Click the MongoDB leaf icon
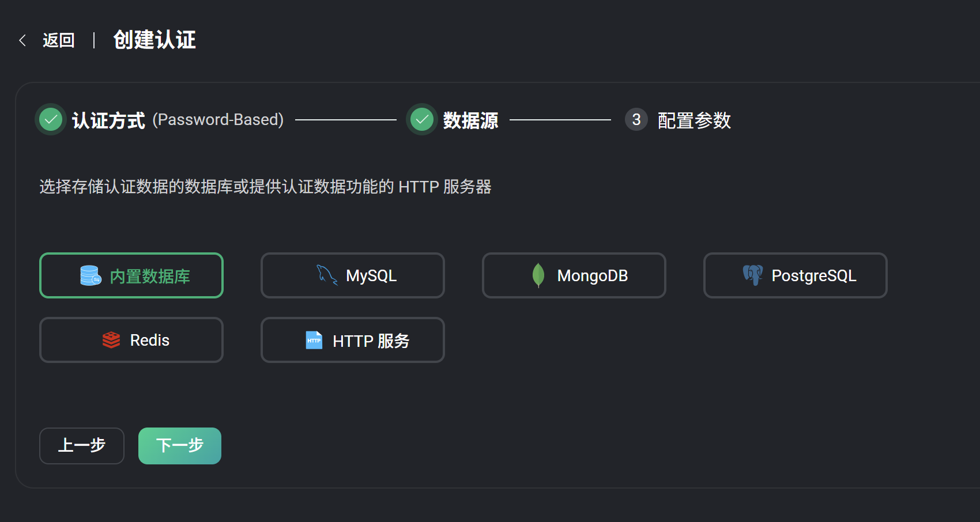980x522 pixels. tap(538, 275)
